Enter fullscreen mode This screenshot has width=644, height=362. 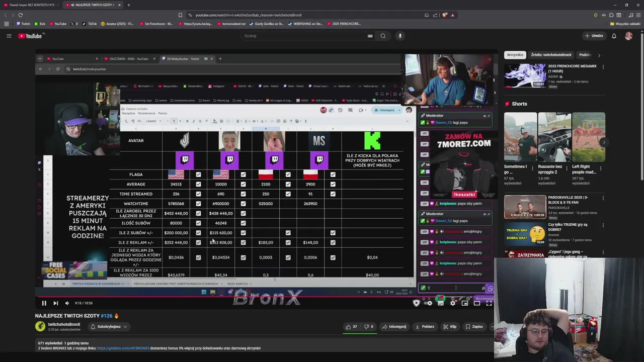tap(489, 303)
